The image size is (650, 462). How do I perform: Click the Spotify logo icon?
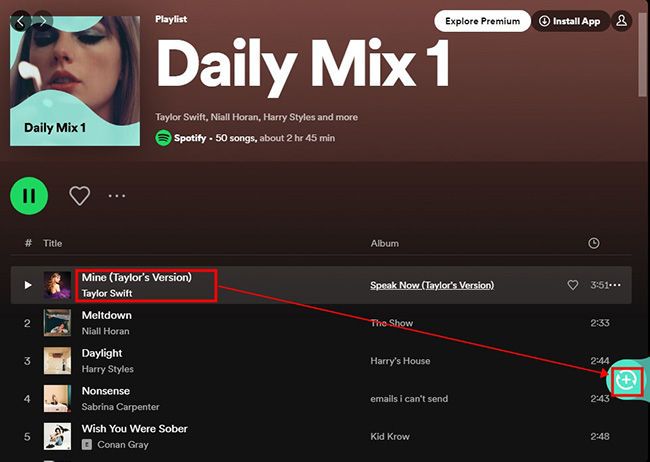[163, 138]
